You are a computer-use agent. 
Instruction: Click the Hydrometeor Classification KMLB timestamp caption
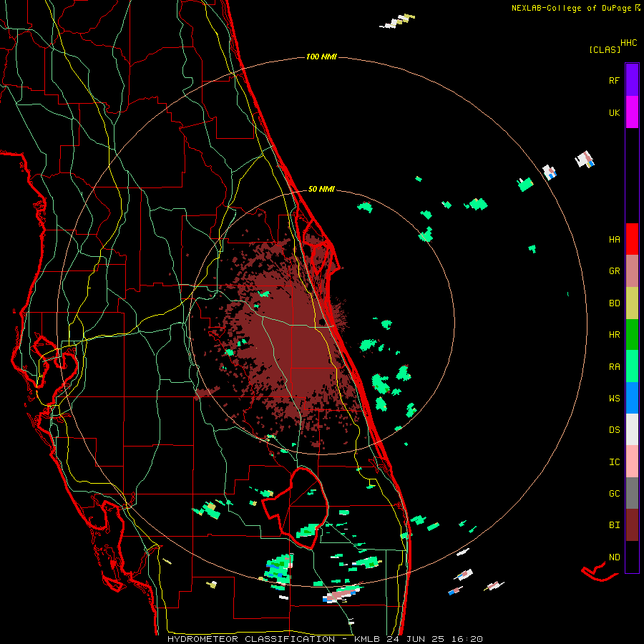[x=325, y=639]
